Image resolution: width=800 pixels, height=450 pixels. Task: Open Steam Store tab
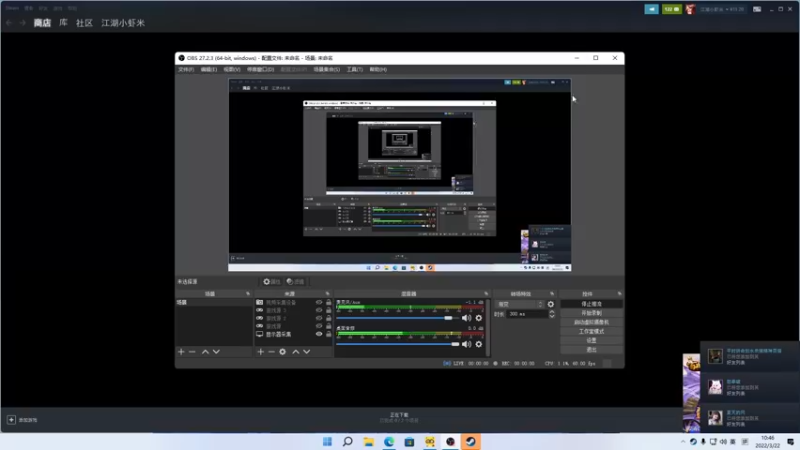click(42, 23)
